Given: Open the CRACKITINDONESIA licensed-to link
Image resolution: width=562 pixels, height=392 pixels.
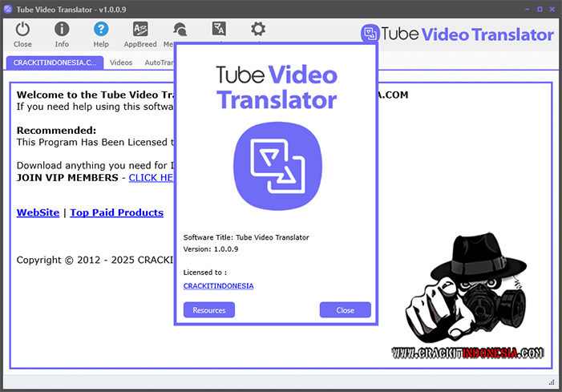Looking at the screenshot, I should (x=218, y=286).
